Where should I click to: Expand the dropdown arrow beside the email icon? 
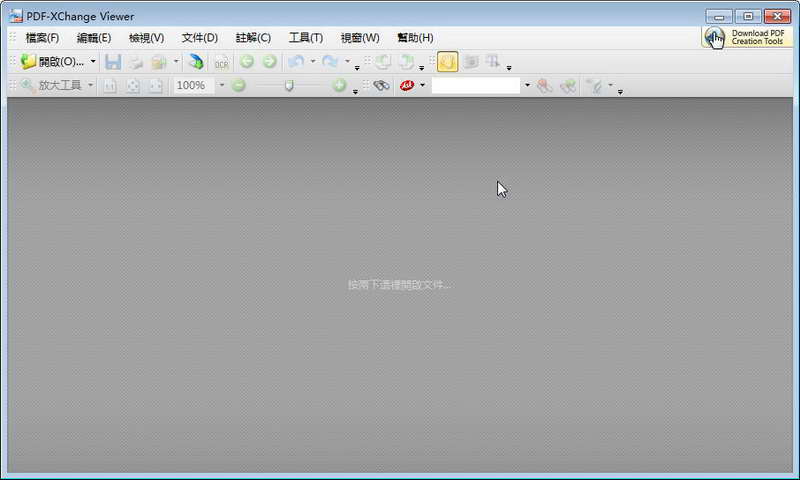tap(176, 62)
